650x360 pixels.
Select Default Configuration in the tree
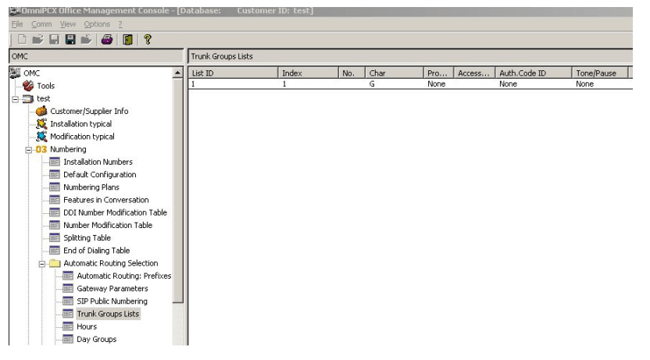tap(99, 175)
